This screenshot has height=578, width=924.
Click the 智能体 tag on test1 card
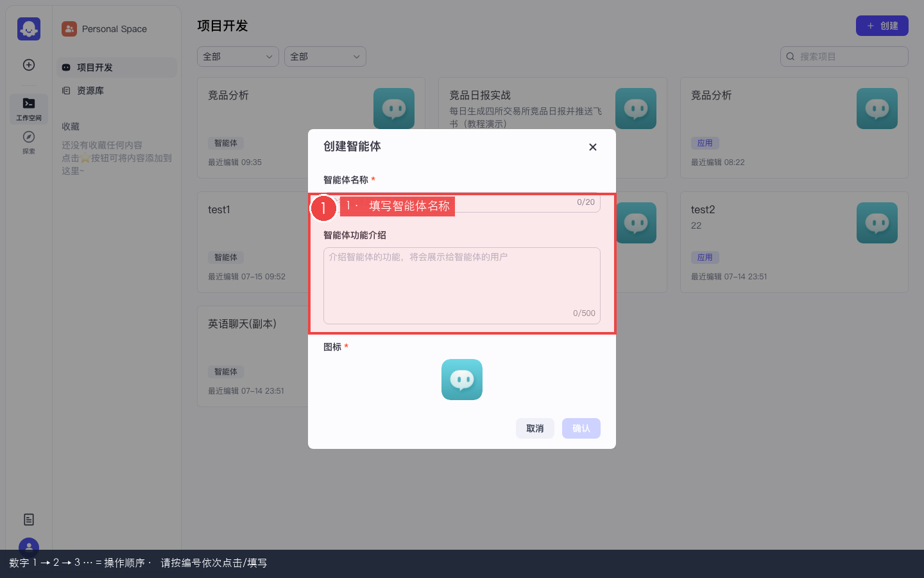pyautogui.click(x=226, y=258)
